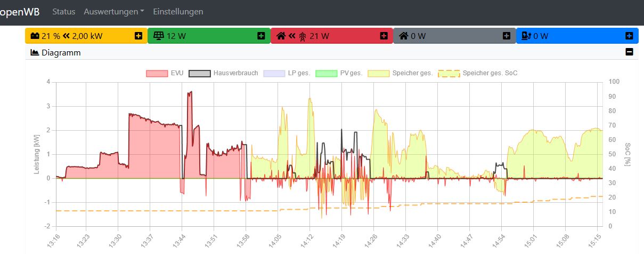Click the dashed orange SoC legend box
Screen dimensions: 644x254
[x=449, y=73]
